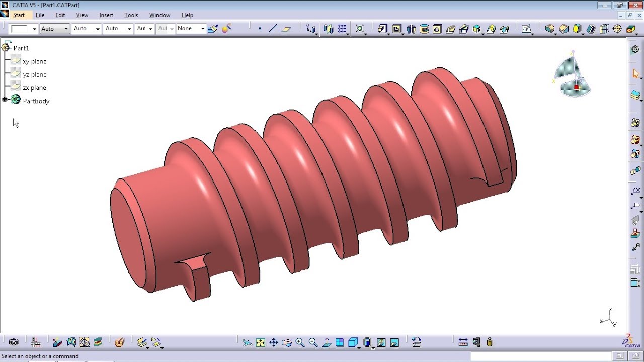Select the Chamfer tool
The height and width of the screenshot is (362, 644).
tap(563, 29)
